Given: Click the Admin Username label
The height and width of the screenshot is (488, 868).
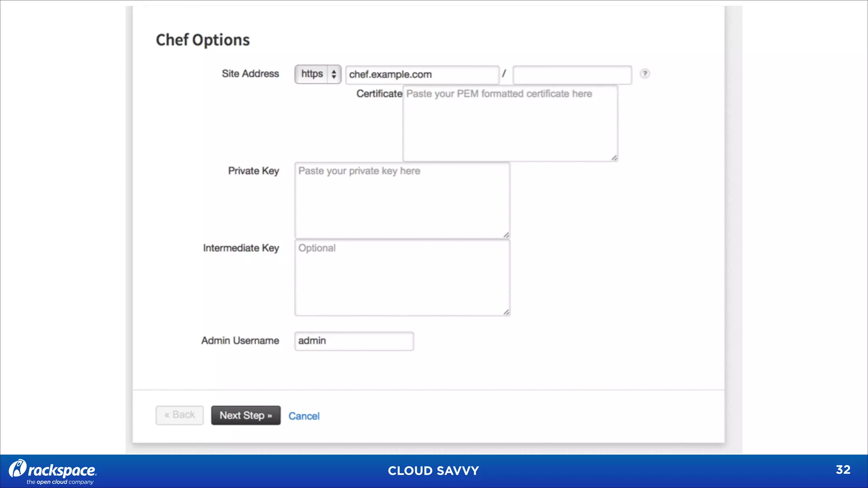Looking at the screenshot, I should pyautogui.click(x=240, y=341).
